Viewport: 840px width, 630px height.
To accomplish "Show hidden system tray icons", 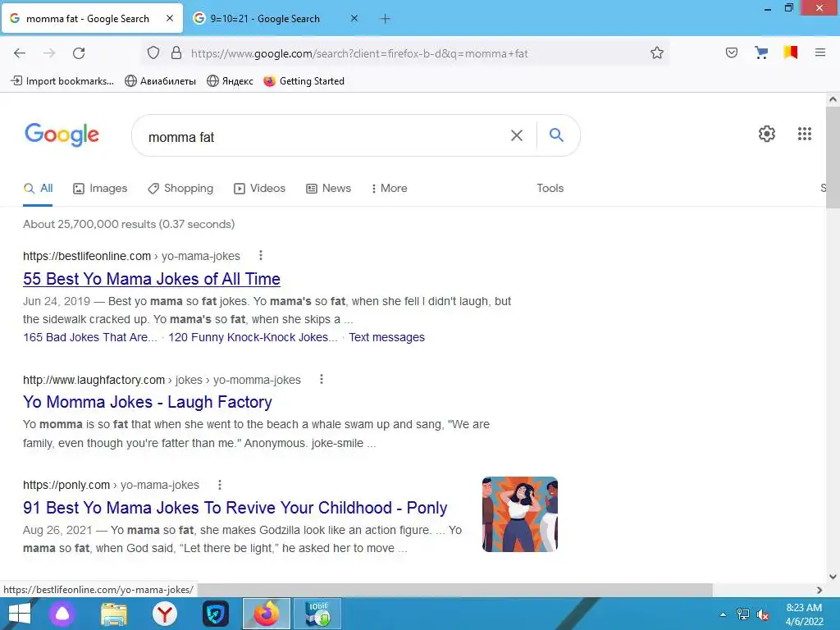I will click(723, 614).
